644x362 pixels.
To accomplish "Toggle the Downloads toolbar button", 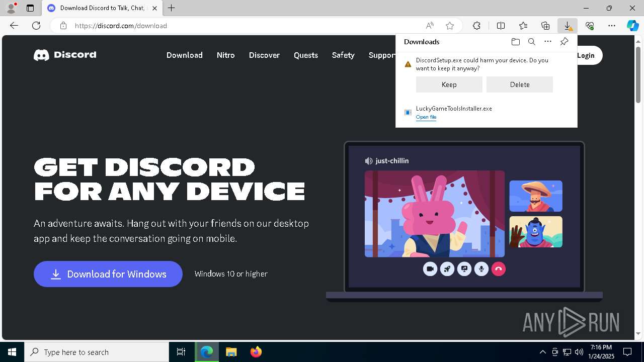I will [x=568, y=26].
